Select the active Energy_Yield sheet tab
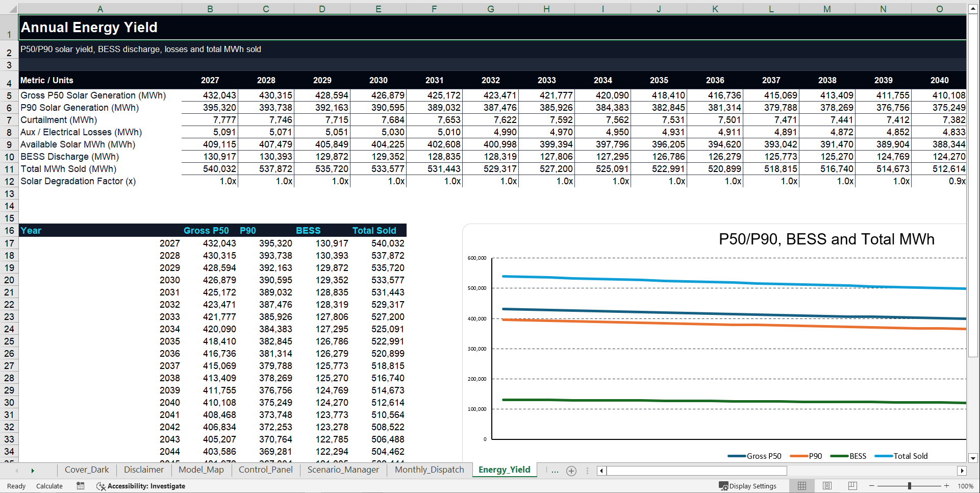 [504, 470]
